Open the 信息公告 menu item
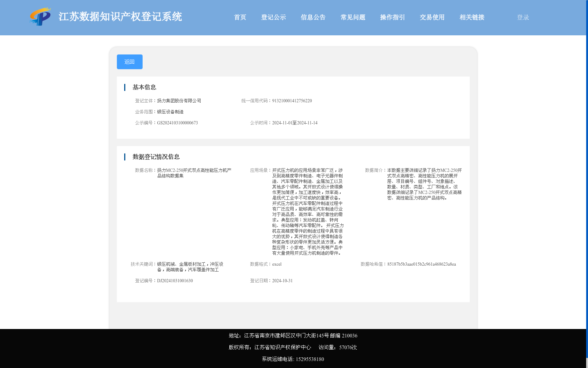 pos(313,17)
